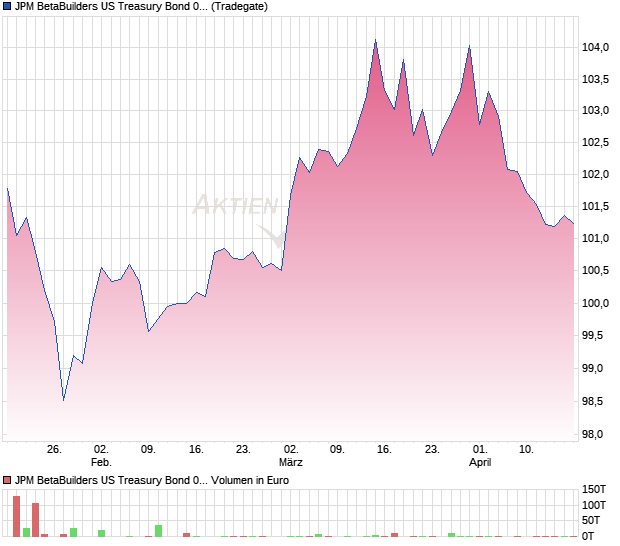Click the blue legend square beside the chart title
The height and width of the screenshot is (546, 620).
[7, 6]
